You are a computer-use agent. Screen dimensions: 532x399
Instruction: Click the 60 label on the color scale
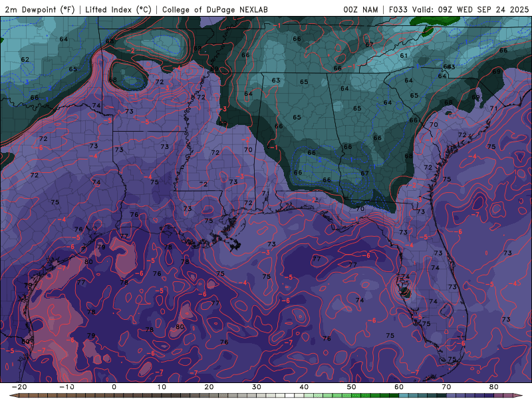pyautogui.click(x=399, y=387)
